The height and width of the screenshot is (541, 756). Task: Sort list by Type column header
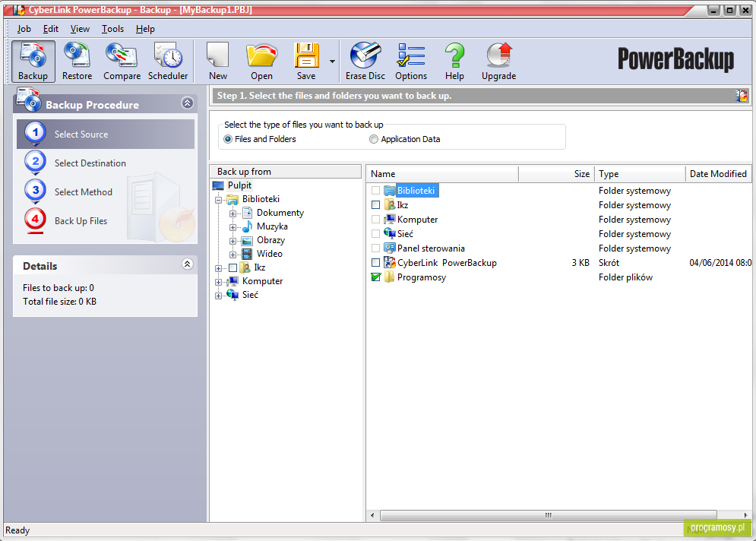tap(640, 173)
